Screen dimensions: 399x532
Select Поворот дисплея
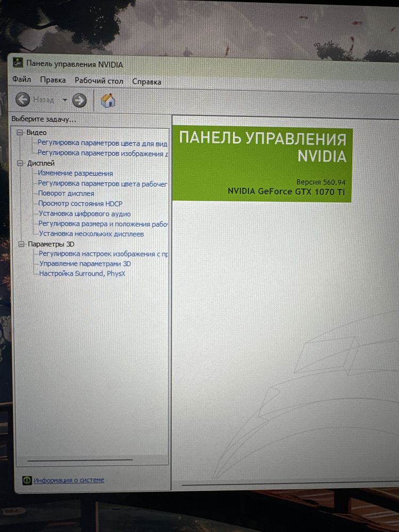[x=66, y=194]
